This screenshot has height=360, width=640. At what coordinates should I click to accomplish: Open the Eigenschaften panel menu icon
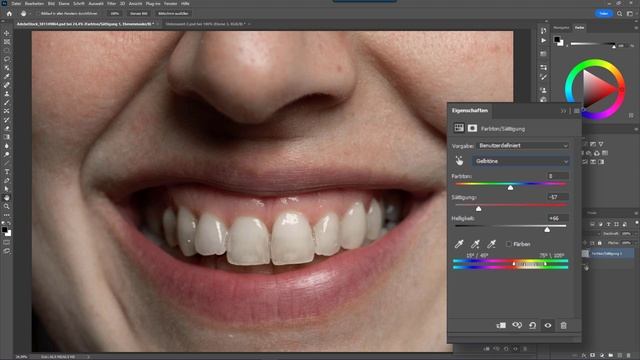[576, 111]
